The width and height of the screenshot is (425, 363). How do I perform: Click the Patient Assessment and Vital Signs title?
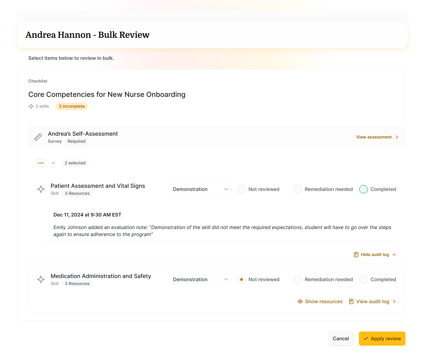pos(98,186)
